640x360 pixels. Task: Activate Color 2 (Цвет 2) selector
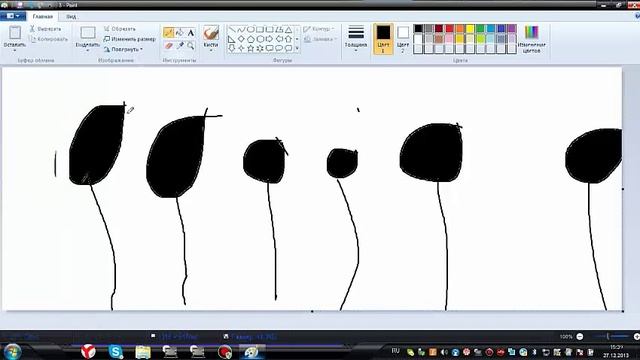pos(403,39)
